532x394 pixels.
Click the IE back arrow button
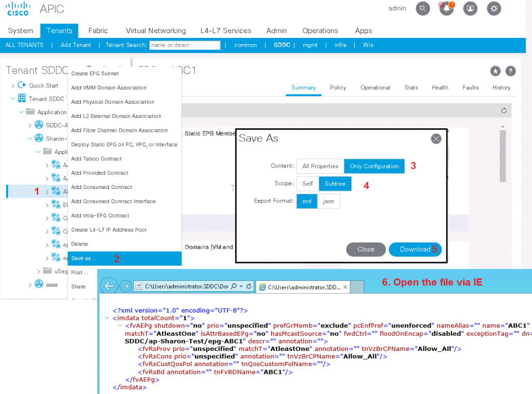click(x=109, y=286)
